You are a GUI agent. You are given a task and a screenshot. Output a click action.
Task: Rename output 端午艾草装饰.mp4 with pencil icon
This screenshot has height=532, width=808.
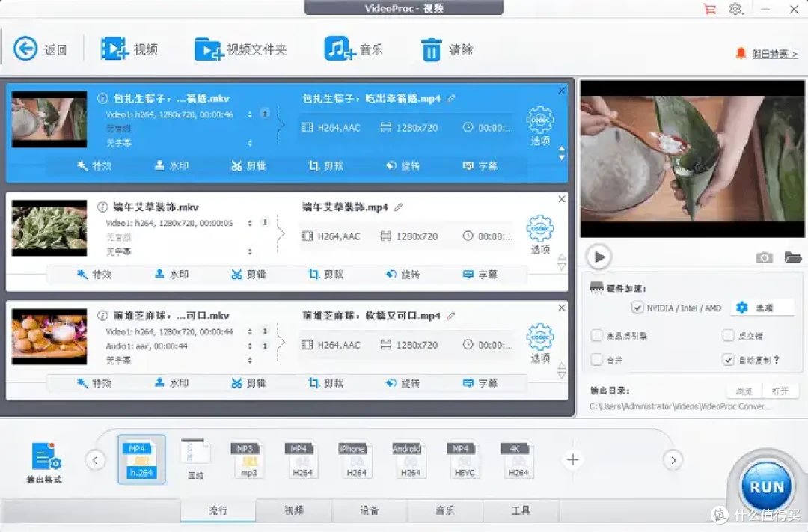click(398, 207)
